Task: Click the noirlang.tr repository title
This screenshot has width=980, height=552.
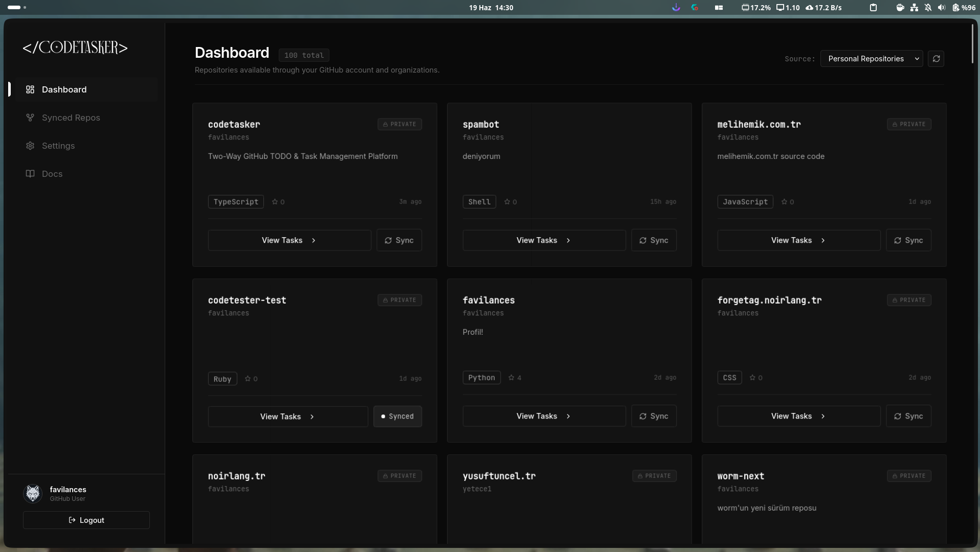Action: (x=236, y=476)
